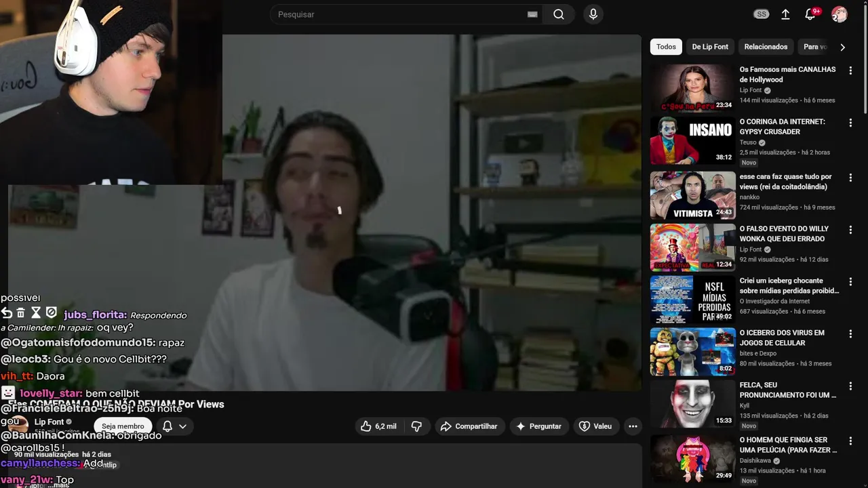Open the account avatar menu
Screen dimensions: 868x488
pyautogui.click(x=840, y=14)
